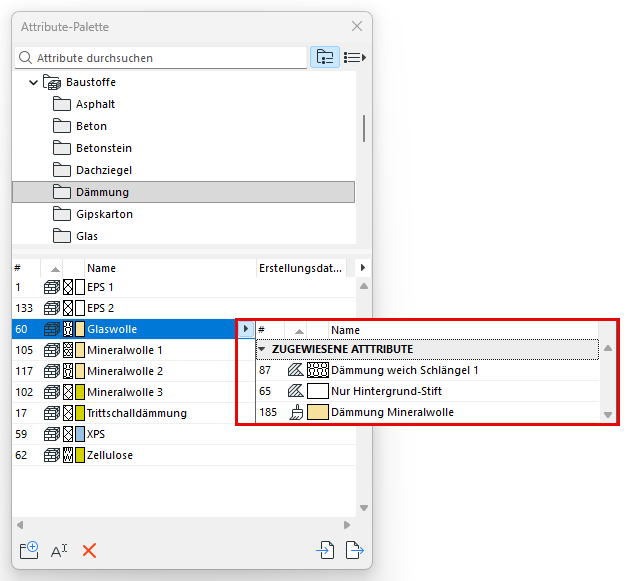
Task: Click pattern preview of Dämmung weich Schlängel 1
Action: click(x=318, y=370)
